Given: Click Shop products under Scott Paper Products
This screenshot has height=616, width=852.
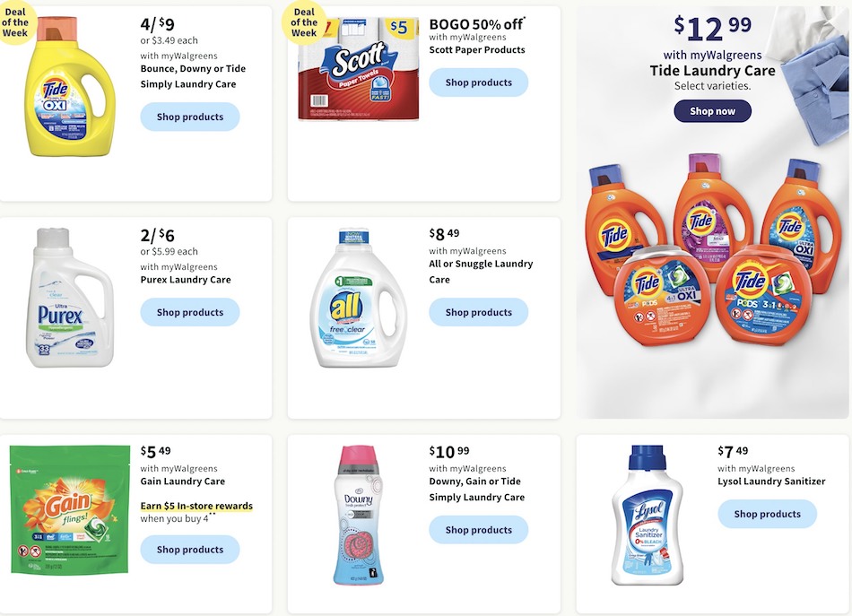Looking at the screenshot, I should pos(478,82).
